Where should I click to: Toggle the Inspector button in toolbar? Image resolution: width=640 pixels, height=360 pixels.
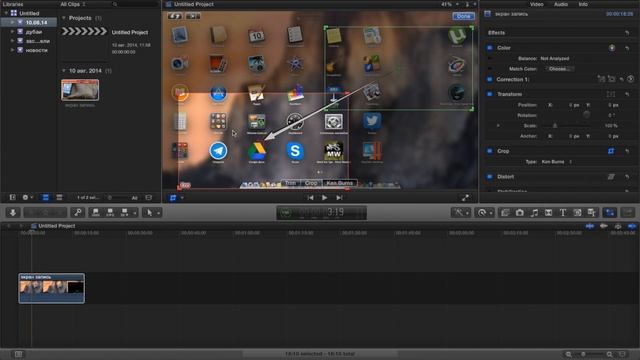coord(610,213)
